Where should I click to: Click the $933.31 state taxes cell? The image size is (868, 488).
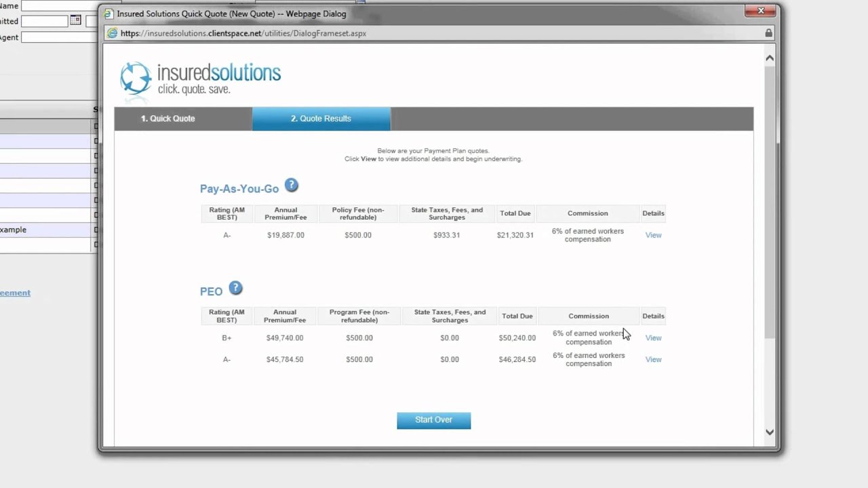pyautogui.click(x=447, y=235)
